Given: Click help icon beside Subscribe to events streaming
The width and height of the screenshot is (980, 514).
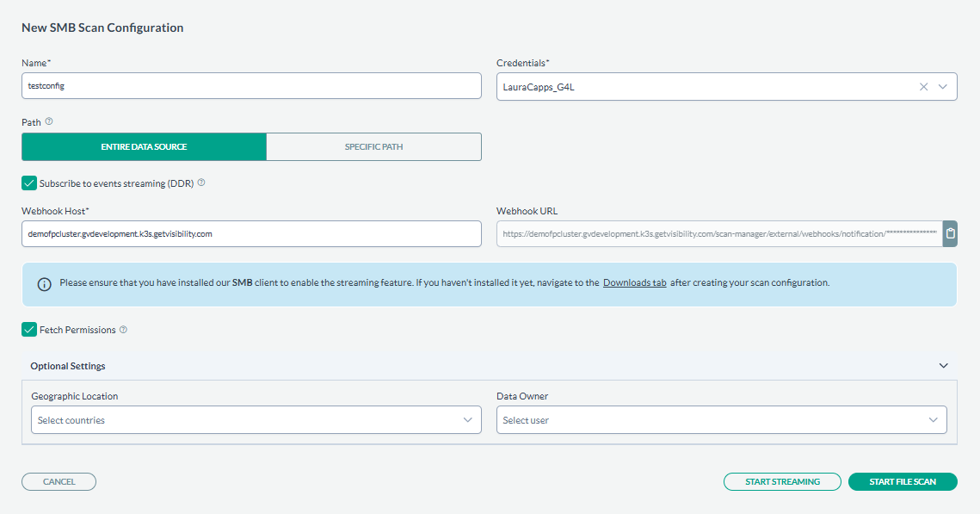Looking at the screenshot, I should pos(201,183).
